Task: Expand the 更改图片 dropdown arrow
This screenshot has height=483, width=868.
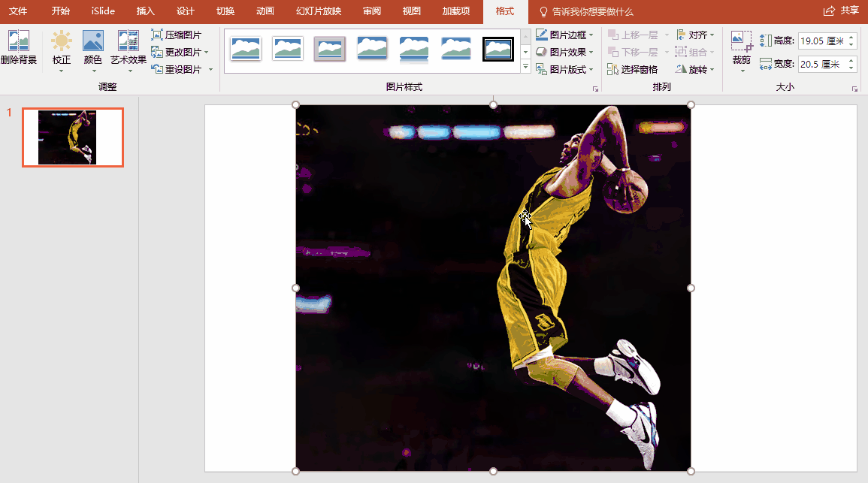Action: pos(207,52)
